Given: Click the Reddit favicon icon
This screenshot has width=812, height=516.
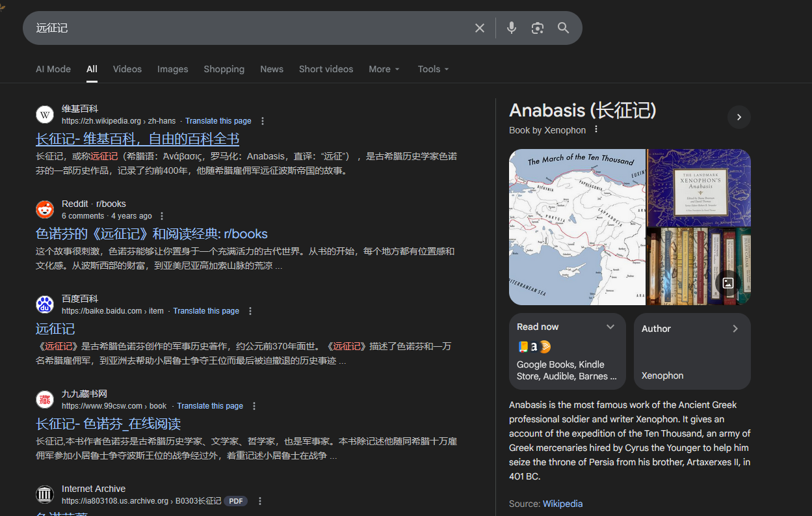Looking at the screenshot, I should 45,210.
